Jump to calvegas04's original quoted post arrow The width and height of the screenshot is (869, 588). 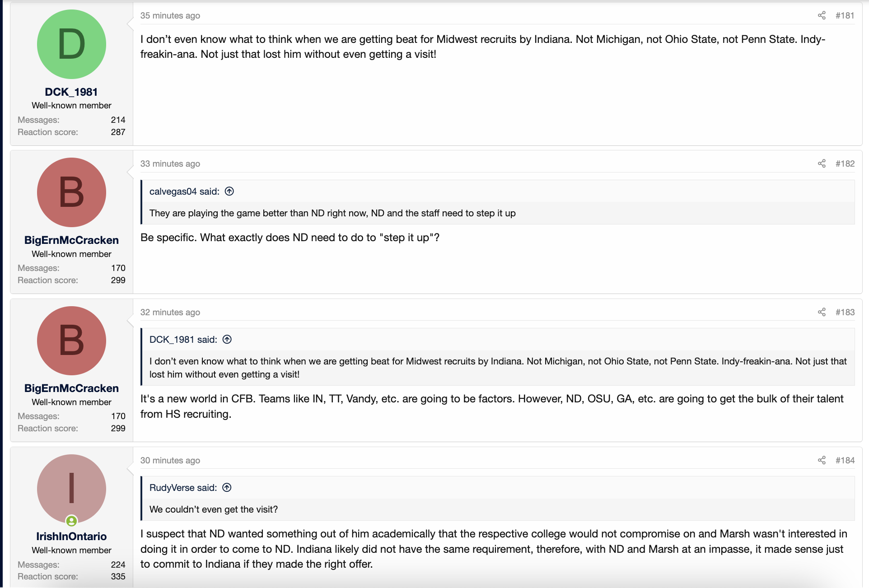point(229,191)
